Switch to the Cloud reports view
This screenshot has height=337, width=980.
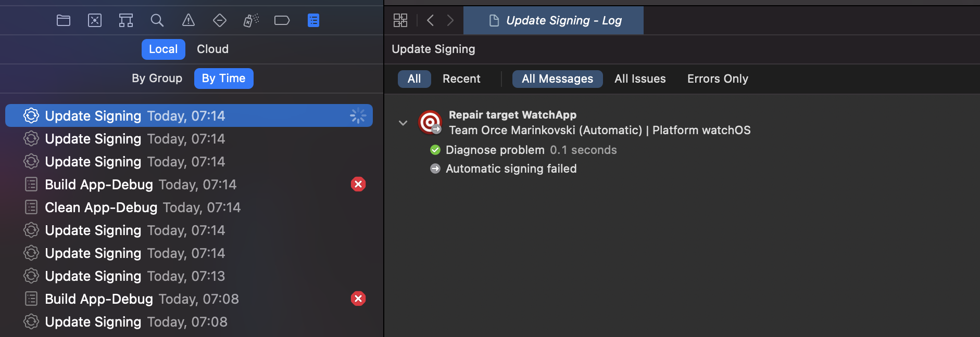[212, 49]
